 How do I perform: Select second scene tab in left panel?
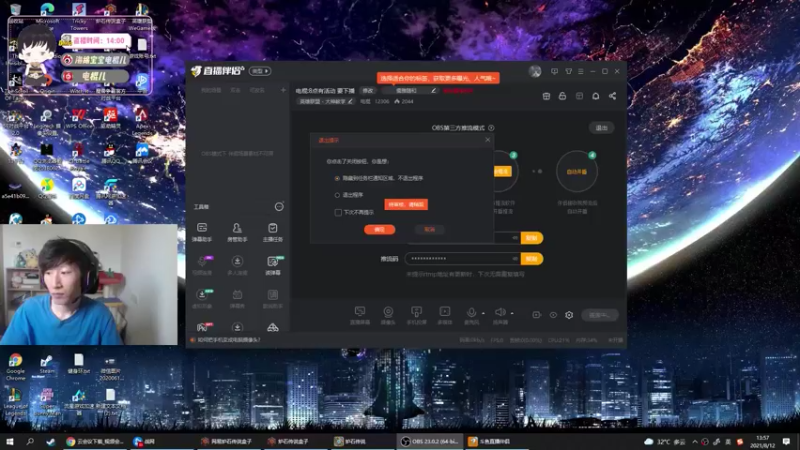pyautogui.click(x=235, y=90)
